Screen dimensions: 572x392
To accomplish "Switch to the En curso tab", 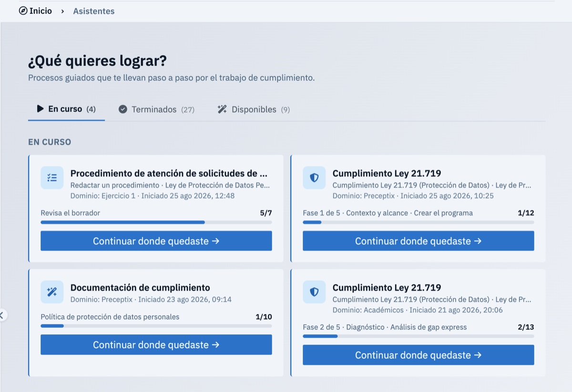I will 66,109.
